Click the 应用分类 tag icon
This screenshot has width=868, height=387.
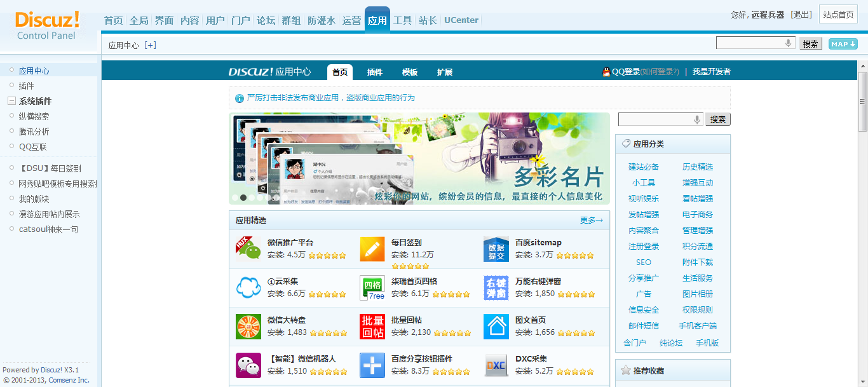coord(626,144)
